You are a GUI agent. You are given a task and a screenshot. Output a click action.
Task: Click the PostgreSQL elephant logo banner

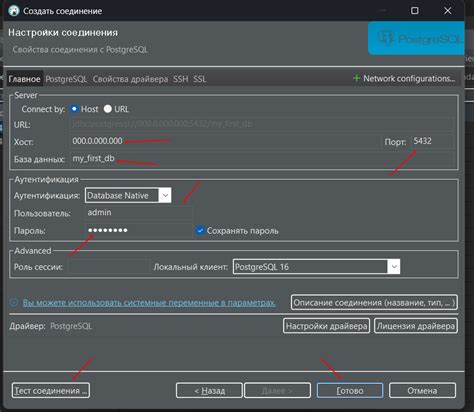[x=416, y=38]
